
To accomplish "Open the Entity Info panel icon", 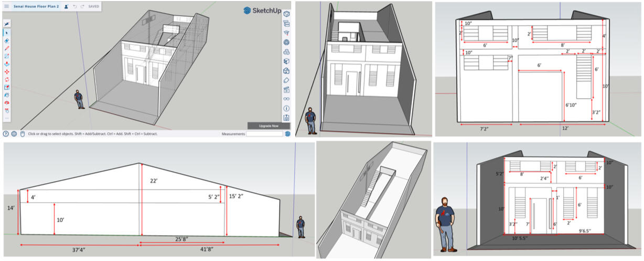I will [286, 14].
